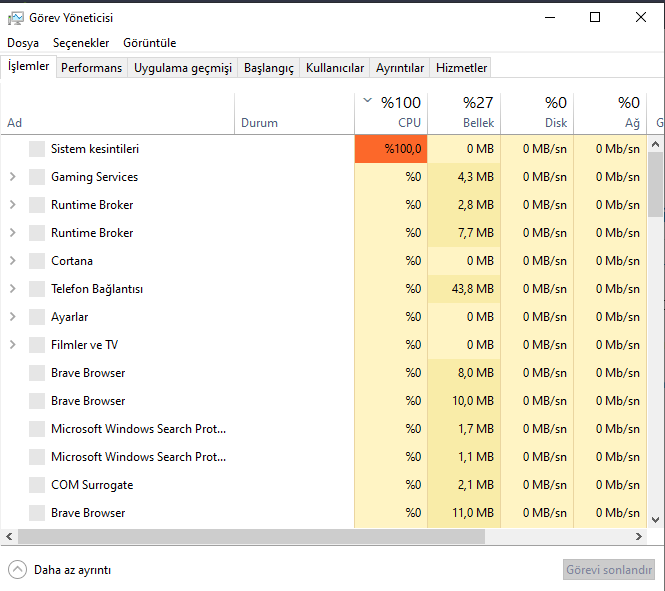The width and height of the screenshot is (665, 591).
Task: Click the Sistem kesintileri process icon
Action: point(37,149)
